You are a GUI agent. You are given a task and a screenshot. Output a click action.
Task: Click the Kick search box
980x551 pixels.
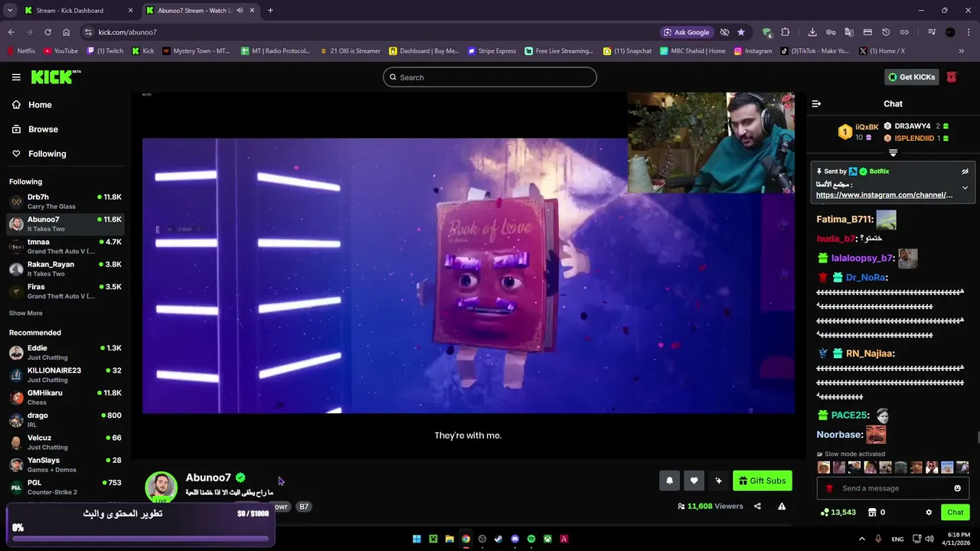point(489,77)
